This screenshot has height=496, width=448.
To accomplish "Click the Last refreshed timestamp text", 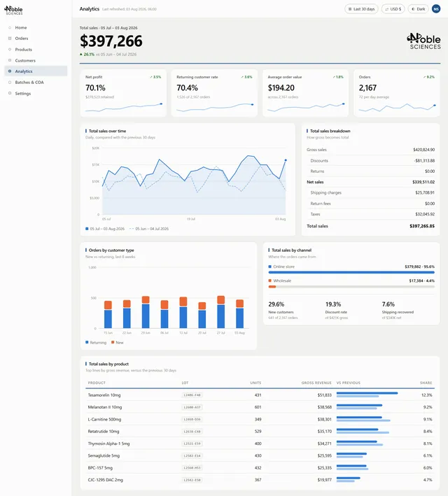I will click(x=129, y=9).
